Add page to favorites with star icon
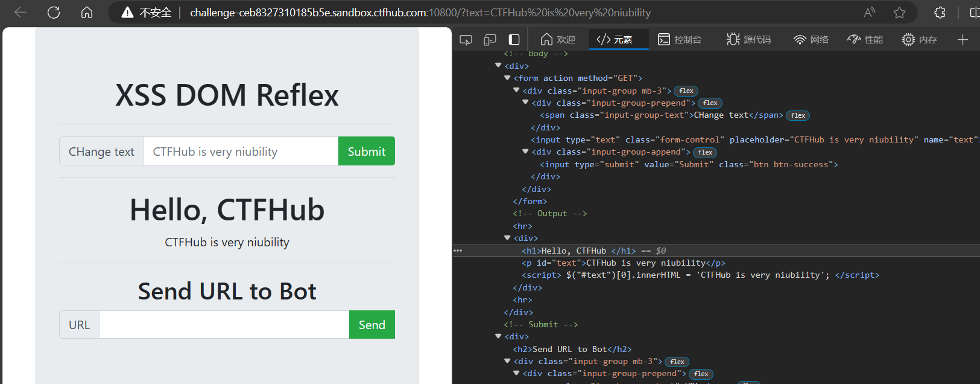980x384 pixels. (x=899, y=12)
